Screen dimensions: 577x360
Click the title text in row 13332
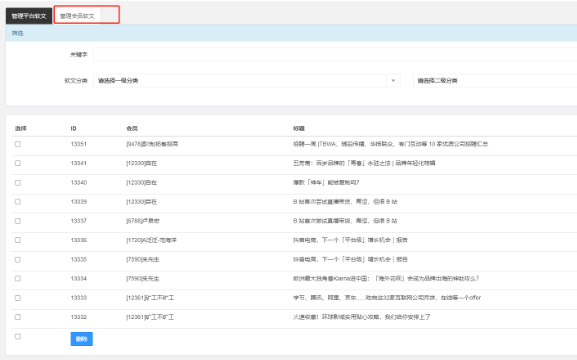tap(362, 317)
